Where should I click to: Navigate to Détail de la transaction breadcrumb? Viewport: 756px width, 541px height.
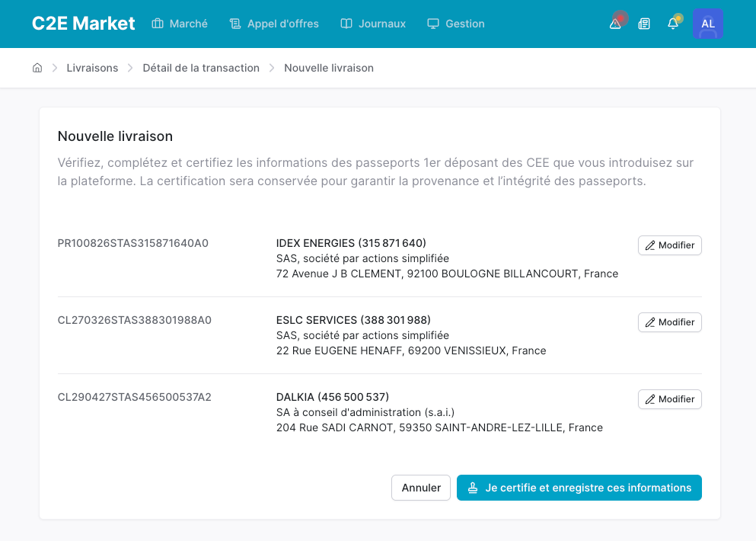201,68
